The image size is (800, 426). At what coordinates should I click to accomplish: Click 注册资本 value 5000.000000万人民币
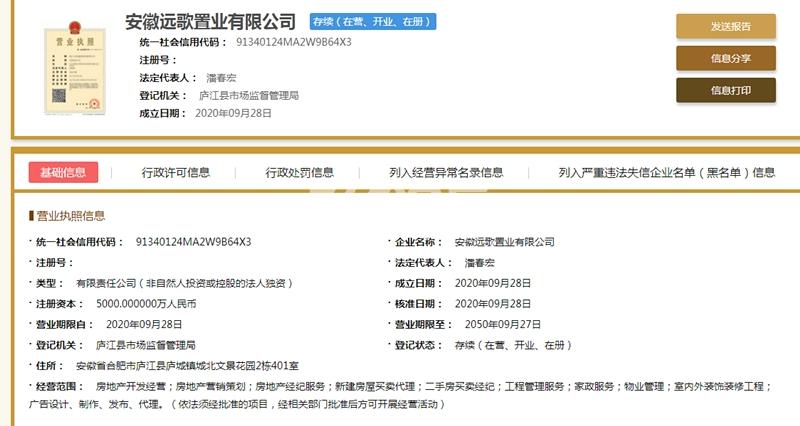pyautogui.click(x=146, y=304)
